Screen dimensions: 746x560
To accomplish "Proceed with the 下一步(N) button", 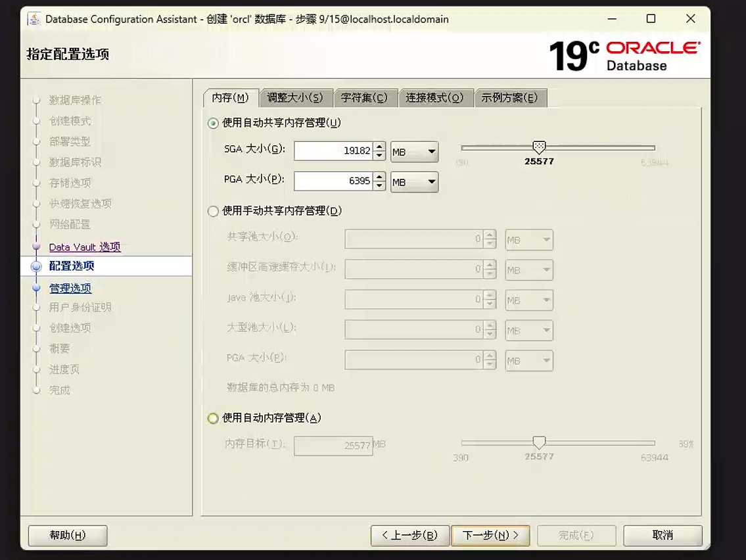I will coord(490,536).
